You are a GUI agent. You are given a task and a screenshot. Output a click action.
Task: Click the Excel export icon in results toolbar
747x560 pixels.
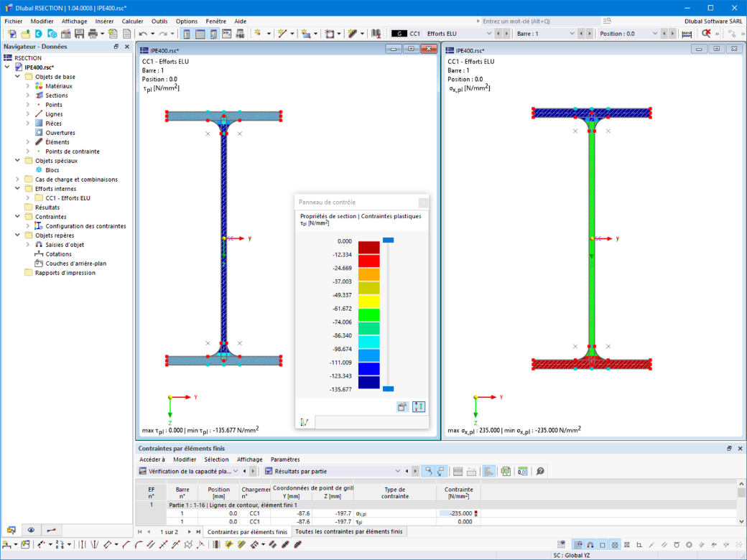[506, 472]
